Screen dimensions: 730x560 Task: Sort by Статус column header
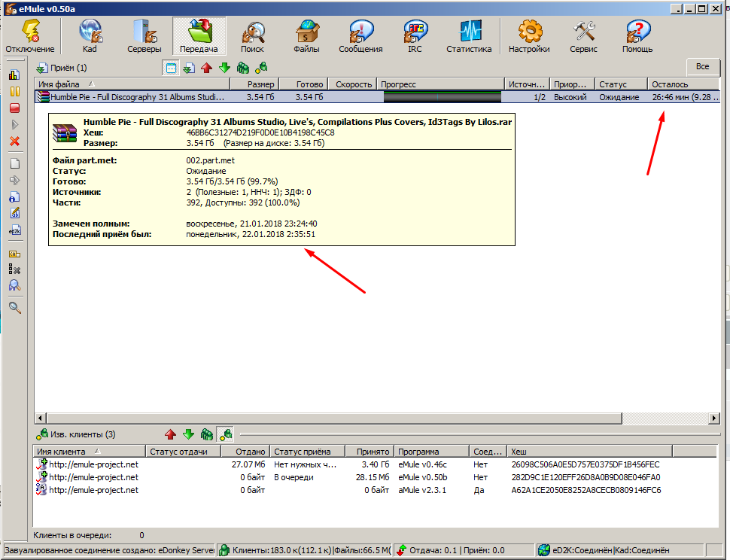pos(621,84)
